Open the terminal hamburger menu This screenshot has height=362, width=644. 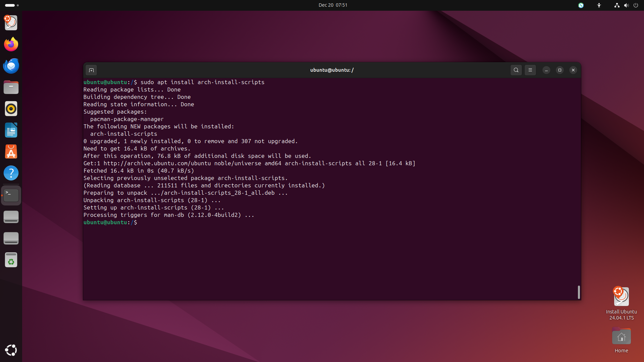coord(530,70)
